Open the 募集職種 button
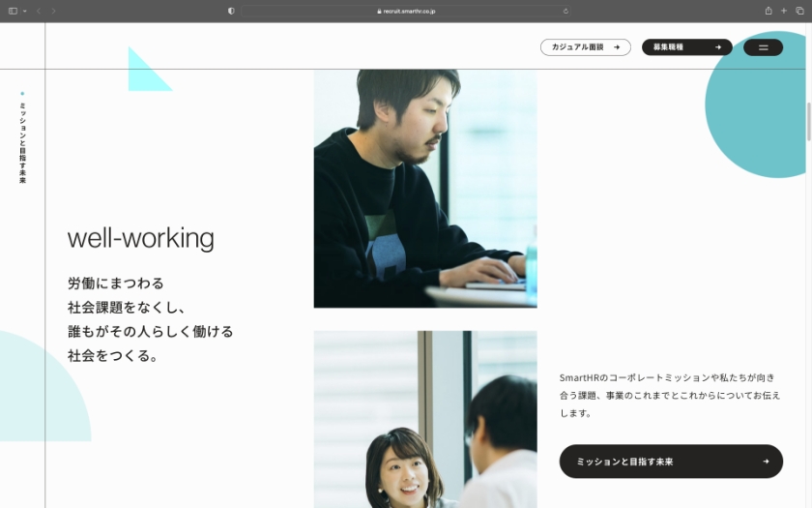812x508 pixels. coord(686,47)
